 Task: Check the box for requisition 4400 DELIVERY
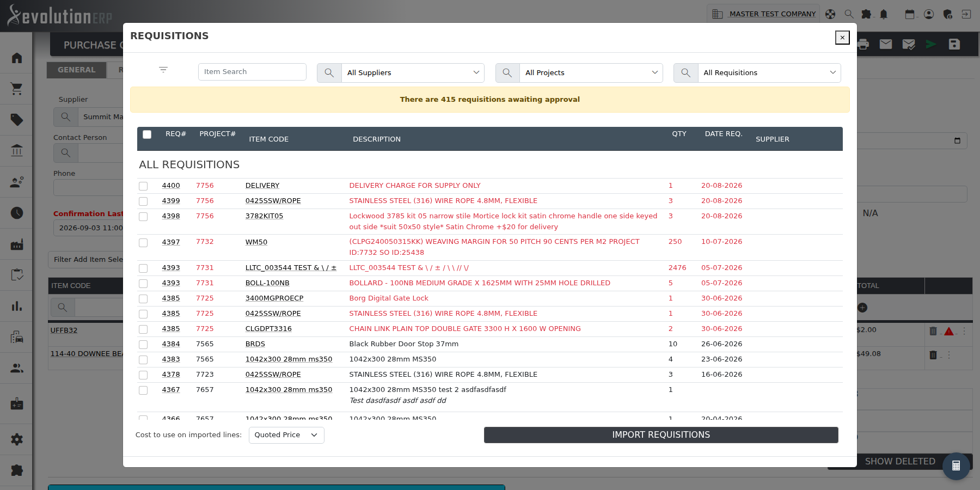[143, 186]
